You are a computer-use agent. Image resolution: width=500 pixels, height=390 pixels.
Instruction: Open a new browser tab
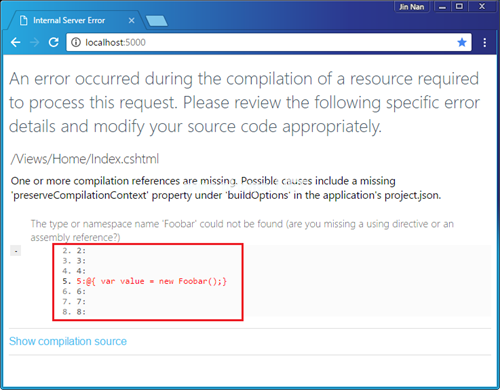[x=156, y=21]
